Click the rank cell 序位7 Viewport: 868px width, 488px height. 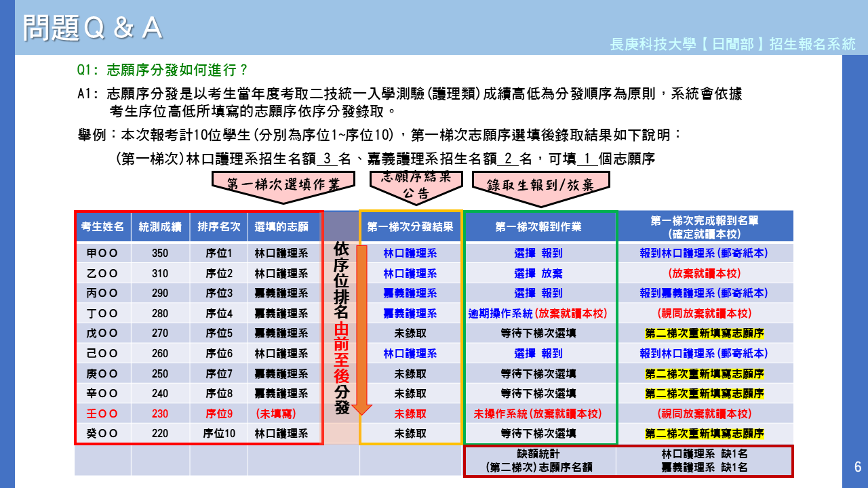coord(218,374)
